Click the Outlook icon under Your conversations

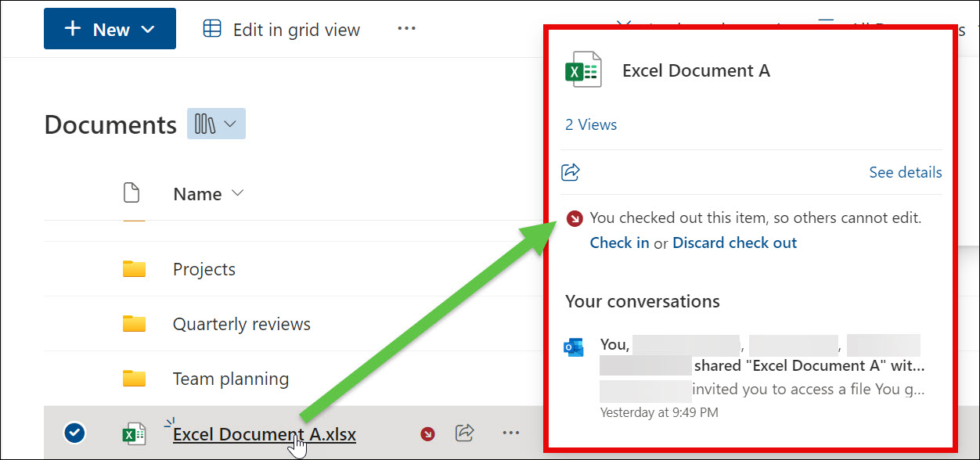tap(574, 345)
